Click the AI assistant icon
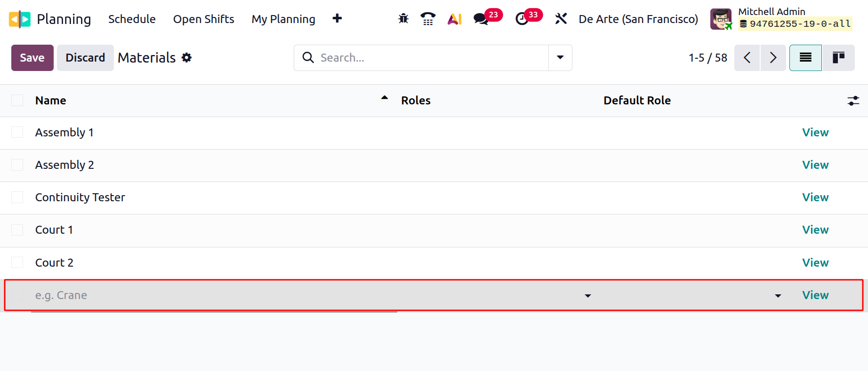868x371 pixels. pyautogui.click(x=454, y=19)
